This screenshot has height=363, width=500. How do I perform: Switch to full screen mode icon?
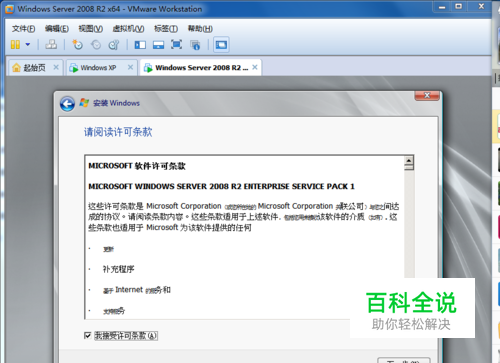(x=176, y=44)
